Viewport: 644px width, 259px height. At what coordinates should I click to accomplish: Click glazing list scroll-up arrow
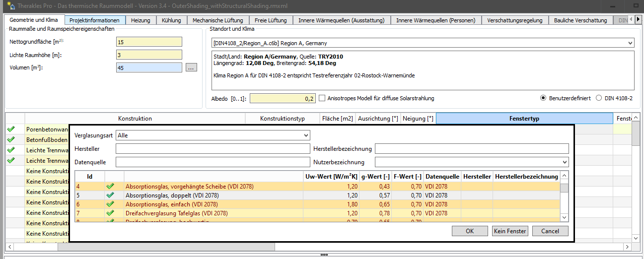coord(565,176)
